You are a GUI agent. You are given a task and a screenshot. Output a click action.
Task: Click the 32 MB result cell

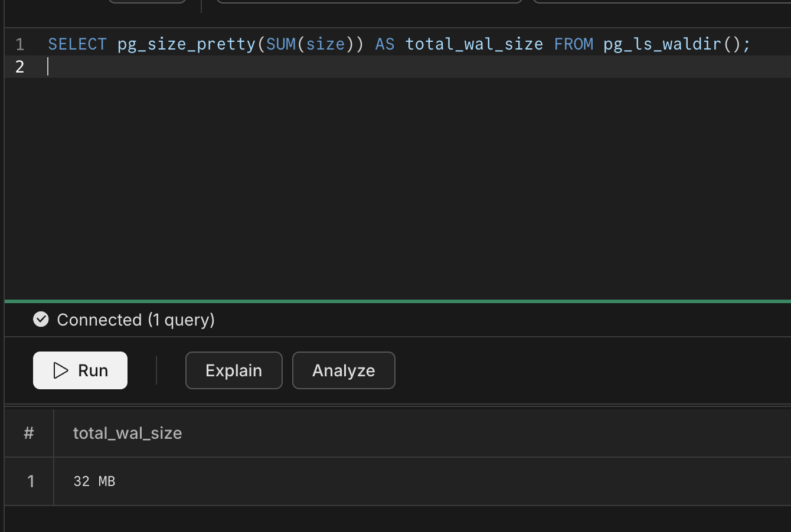[94, 481]
